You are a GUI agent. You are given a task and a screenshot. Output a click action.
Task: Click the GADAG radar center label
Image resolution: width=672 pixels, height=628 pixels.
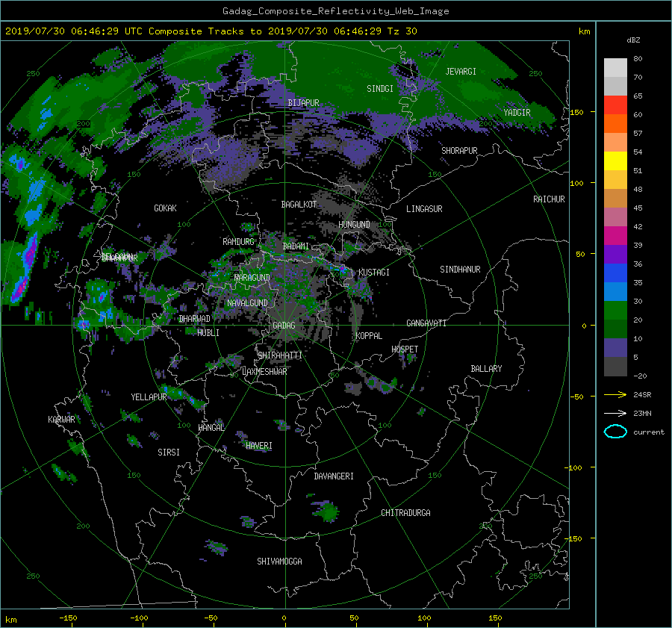coord(284,326)
